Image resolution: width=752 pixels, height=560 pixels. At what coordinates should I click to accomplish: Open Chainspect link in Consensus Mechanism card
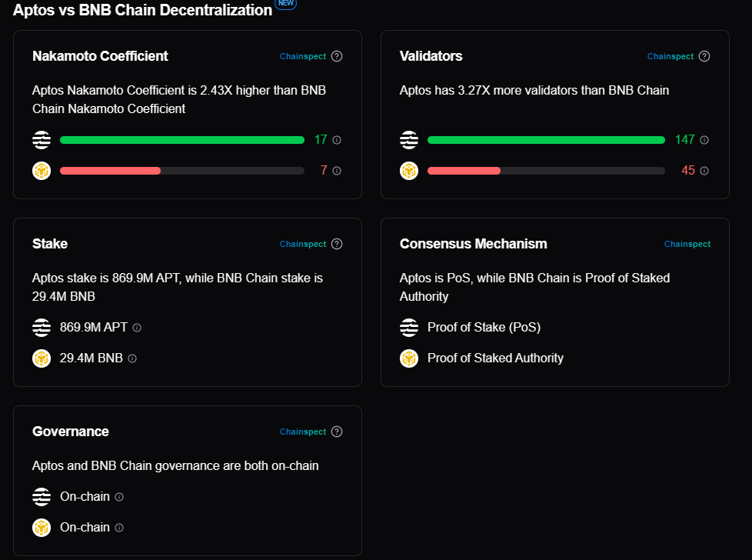pos(687,244)
